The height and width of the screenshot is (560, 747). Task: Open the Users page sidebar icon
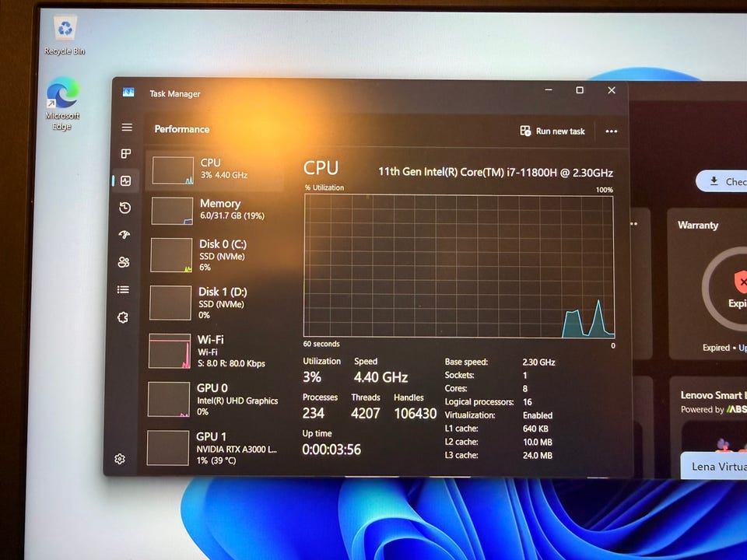point(124,262)
